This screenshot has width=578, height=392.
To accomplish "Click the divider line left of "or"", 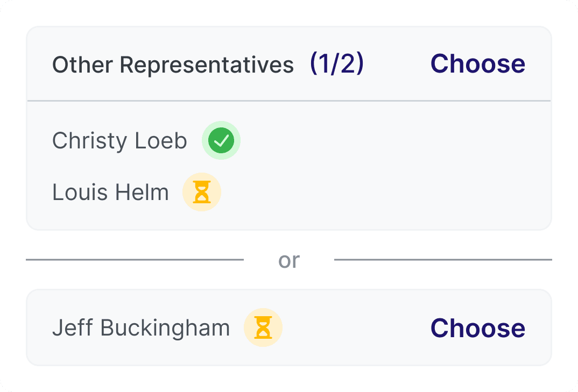I will pyautogui.click(x=135, y=260).
